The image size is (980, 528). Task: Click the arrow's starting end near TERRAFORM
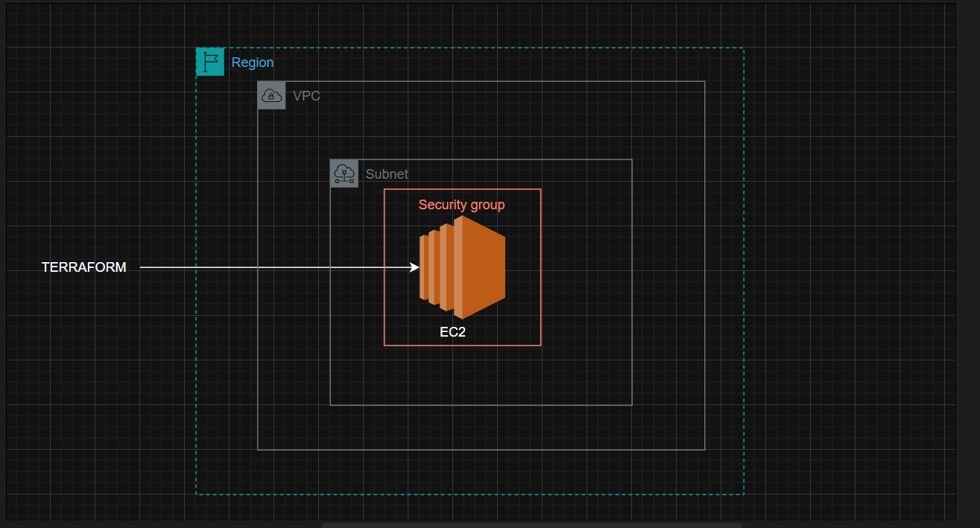click(x=142, y=267)
